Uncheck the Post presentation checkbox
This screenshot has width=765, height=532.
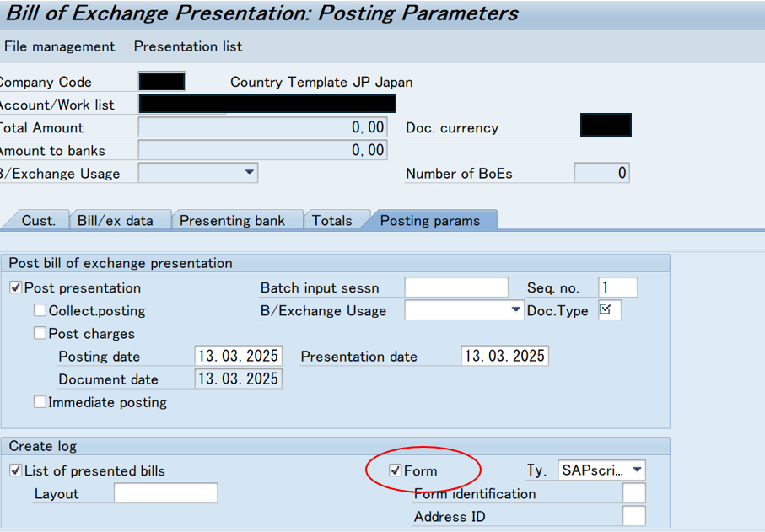click(16, 287)
